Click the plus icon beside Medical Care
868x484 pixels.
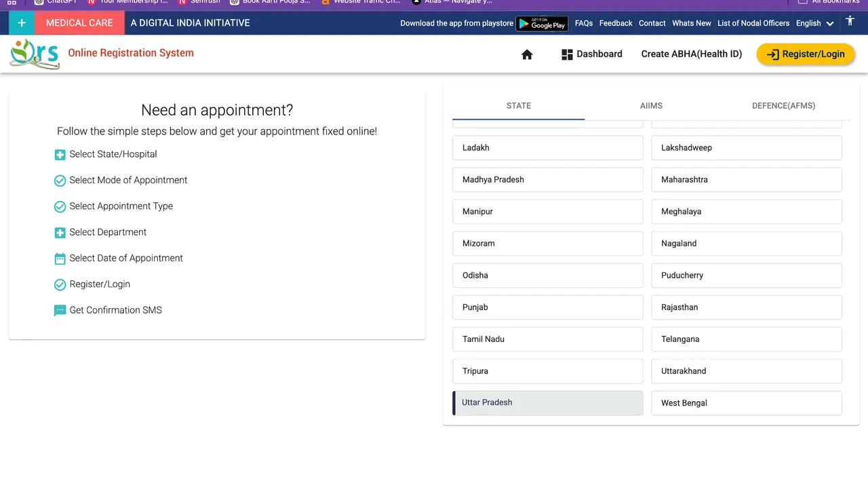coord(22,23)
